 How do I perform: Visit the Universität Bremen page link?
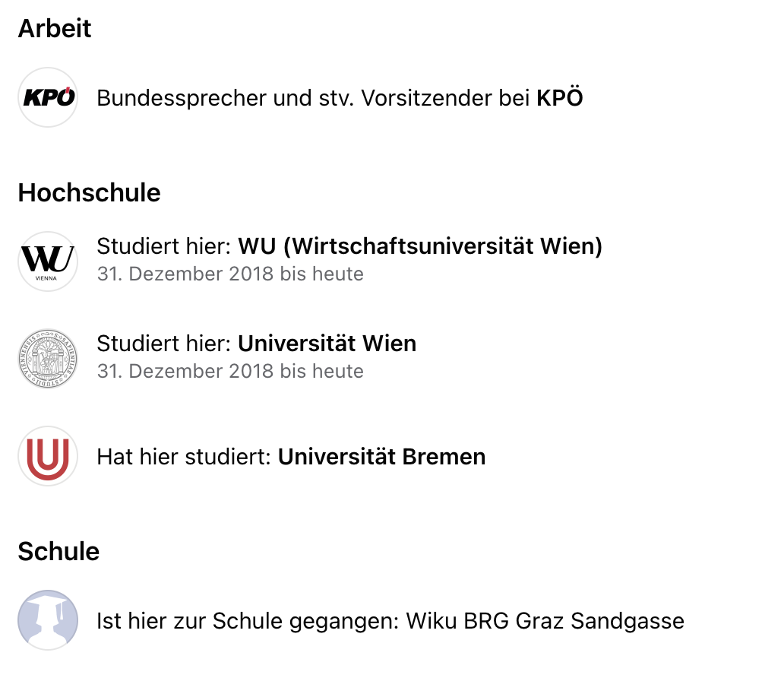pos(381,456)
